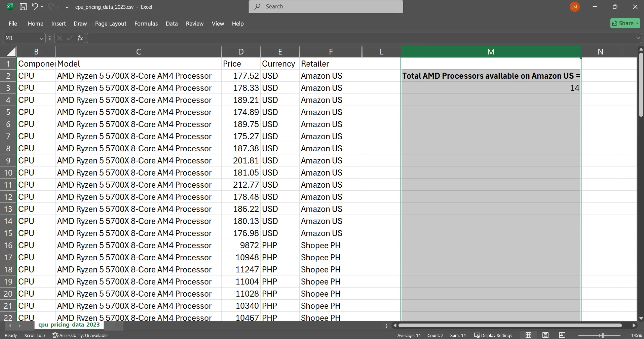Image resolution: width=644 pixels, height=339 pixels.
Task: Open the Customize Quick Access Toolbar dropdown
Action: point(67,6)
